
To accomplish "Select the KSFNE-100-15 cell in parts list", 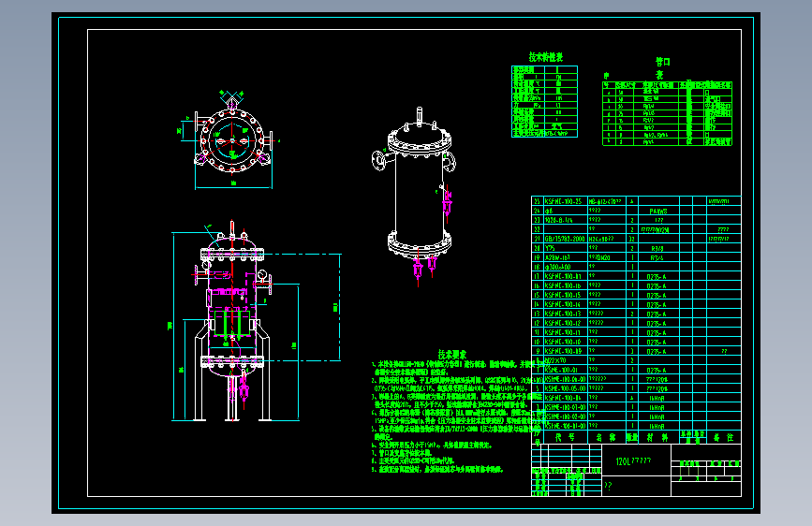I will click(565, 295).
